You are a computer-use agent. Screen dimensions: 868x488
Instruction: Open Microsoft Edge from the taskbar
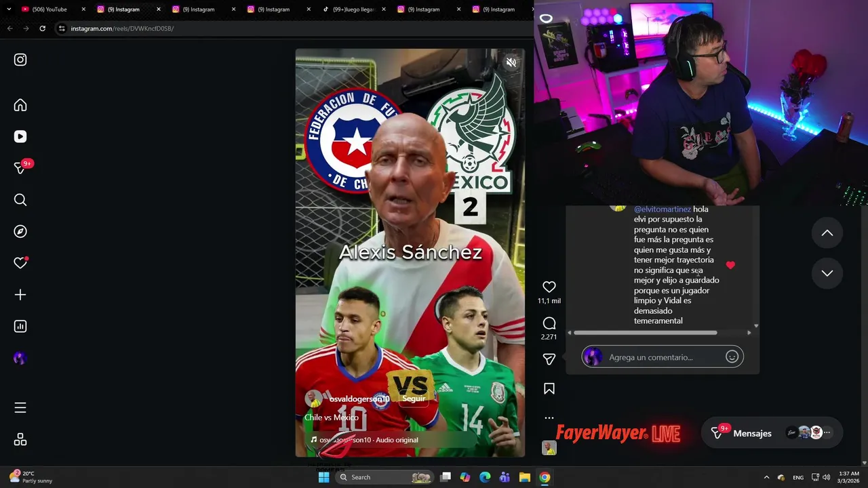point(485,477)
